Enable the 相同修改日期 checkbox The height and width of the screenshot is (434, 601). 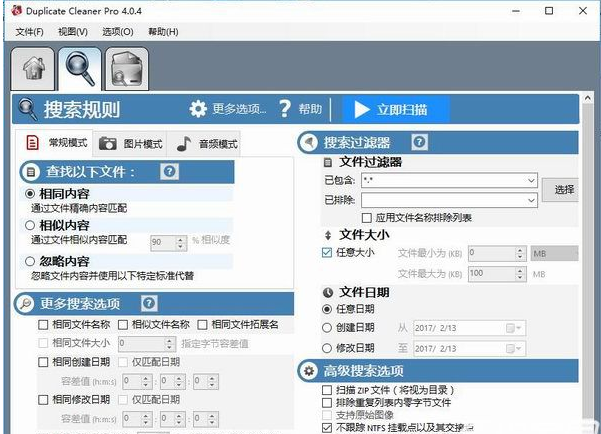point(43,400)
